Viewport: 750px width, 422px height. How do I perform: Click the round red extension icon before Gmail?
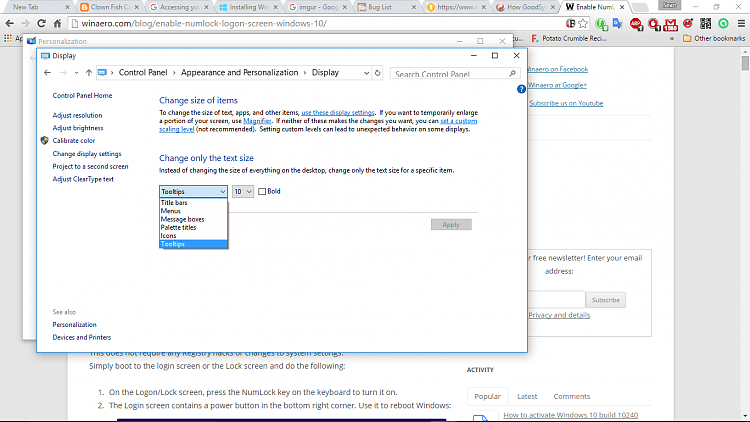pos(653,24)
